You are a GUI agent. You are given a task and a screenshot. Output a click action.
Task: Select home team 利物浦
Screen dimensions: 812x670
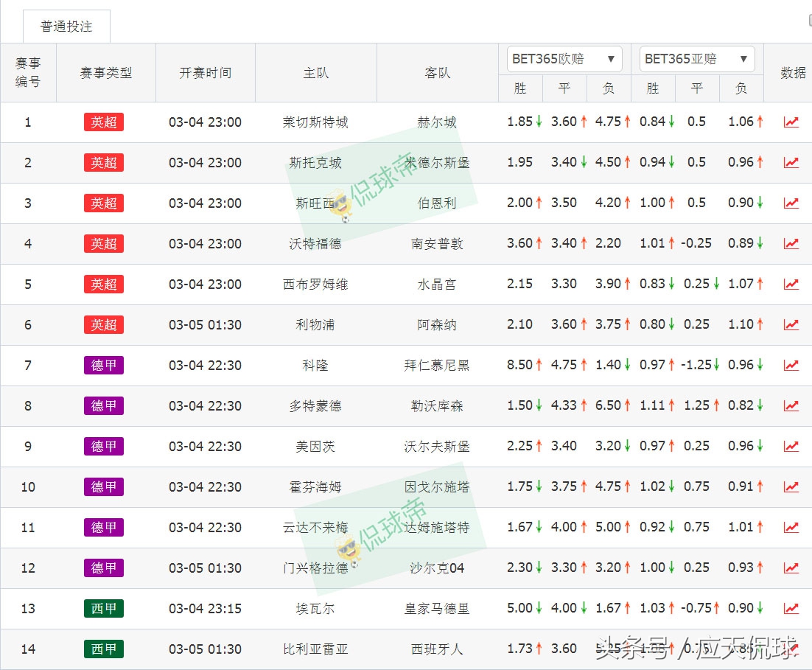315,325
